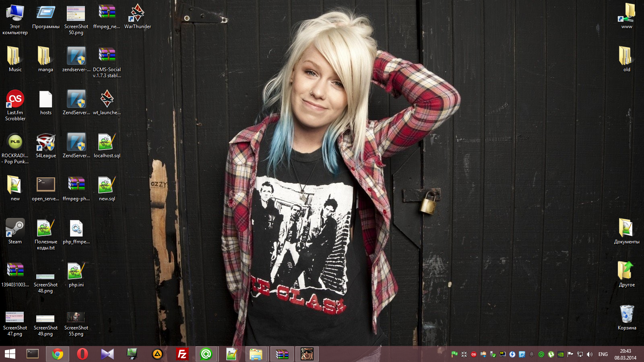Open Google Chrome from the taskbar
644x362 pixels.
click(x=58, y=354)
